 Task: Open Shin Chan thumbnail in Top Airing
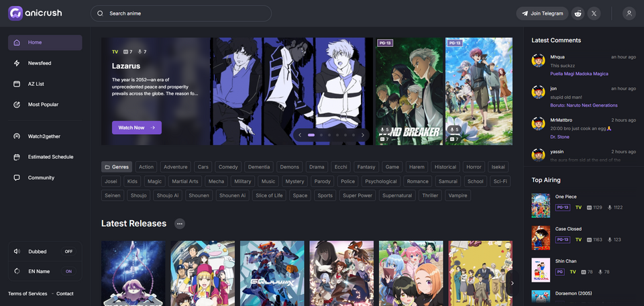tap(541, 270)
